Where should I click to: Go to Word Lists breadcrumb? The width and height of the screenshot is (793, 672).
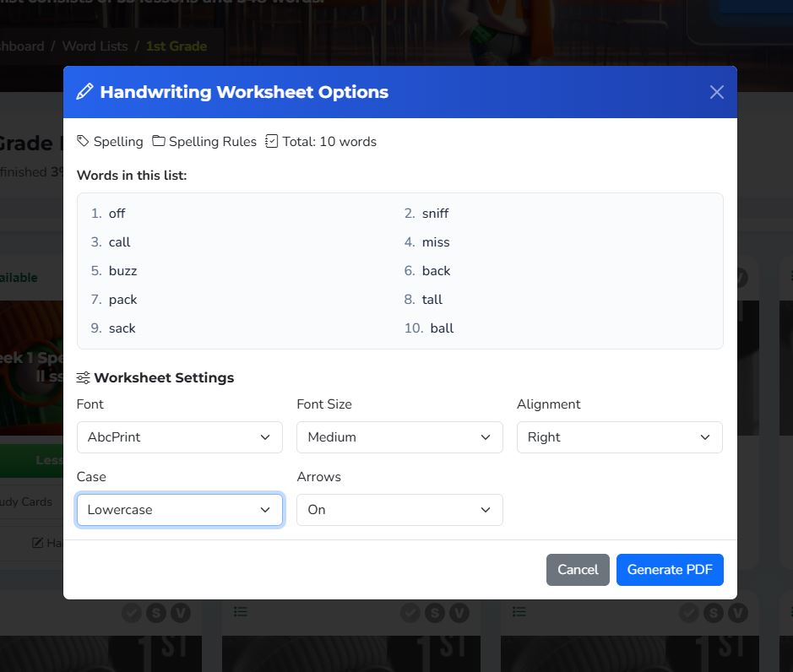[x=95, y=46]
